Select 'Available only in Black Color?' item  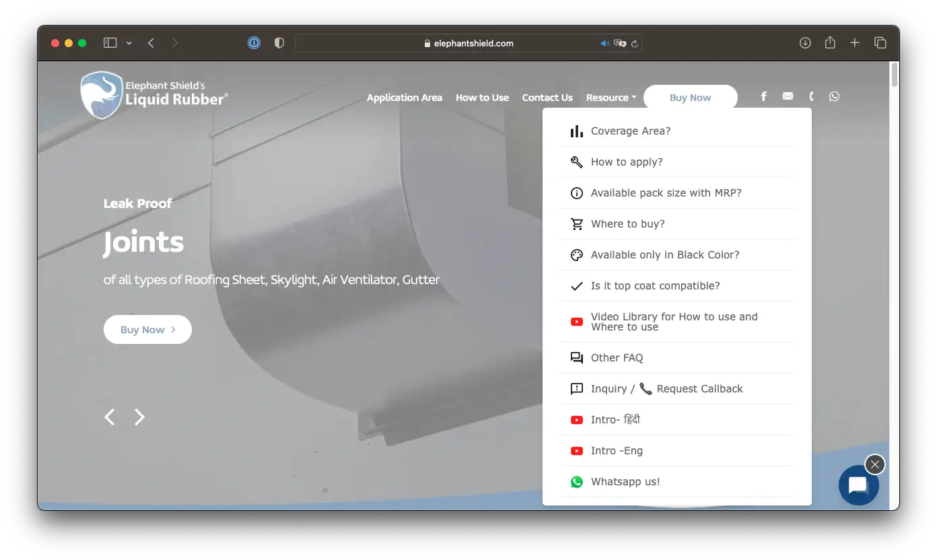pyautogui.click(x=664, y=255)
